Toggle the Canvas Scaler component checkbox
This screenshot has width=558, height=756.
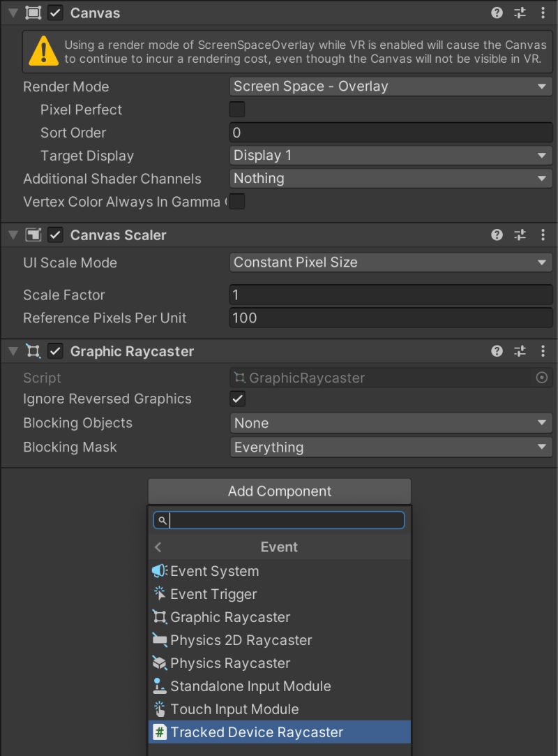[x=55, y=235]
